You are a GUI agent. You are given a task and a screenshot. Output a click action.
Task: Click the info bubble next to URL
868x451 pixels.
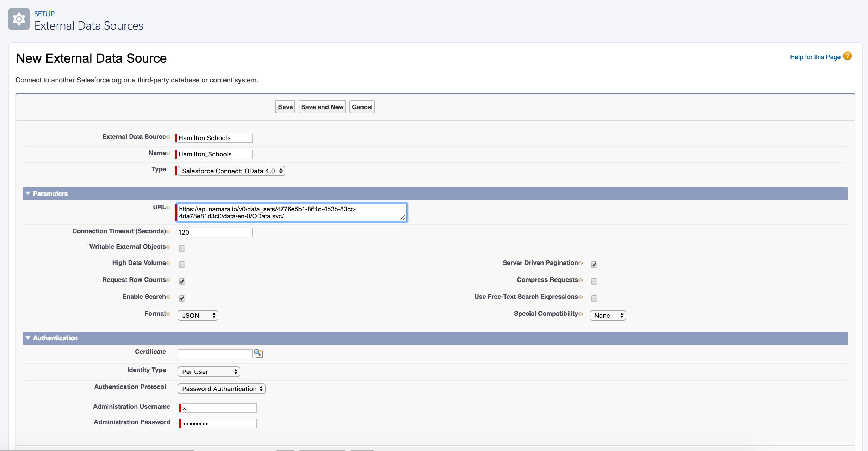pyautogui.click(x=168, y=208)
